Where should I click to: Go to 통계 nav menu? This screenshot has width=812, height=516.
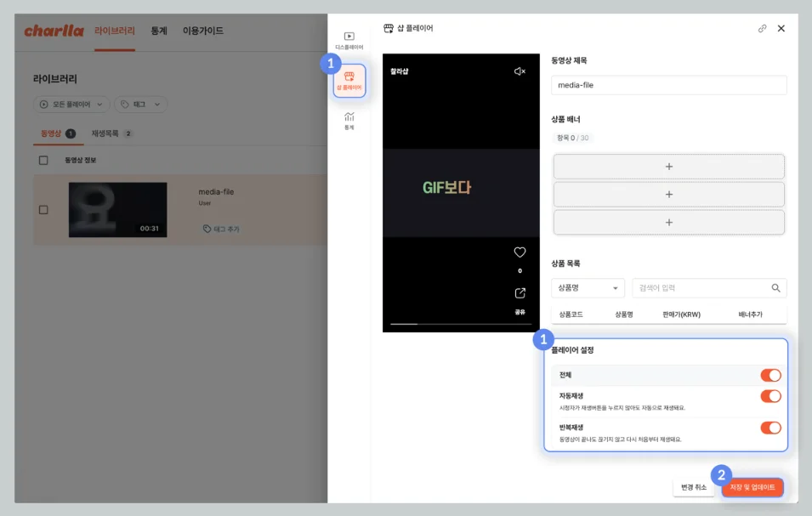tap(159, 31)
